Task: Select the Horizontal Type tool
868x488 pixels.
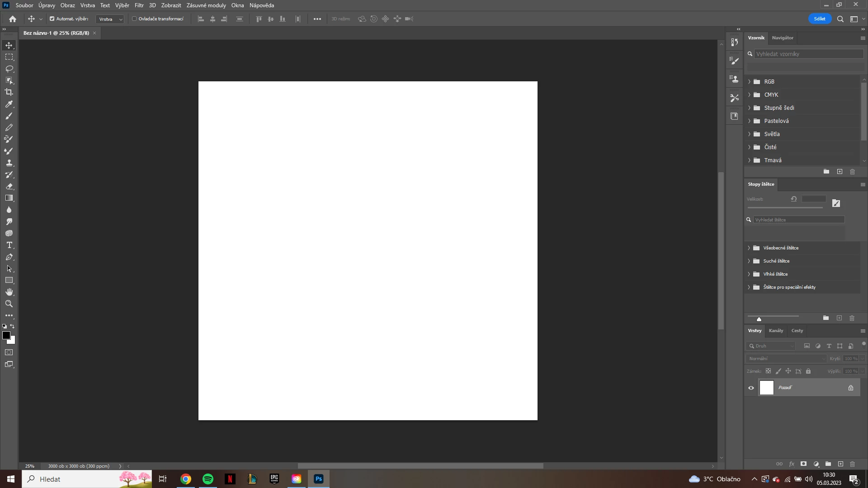Action: (9, 245)
